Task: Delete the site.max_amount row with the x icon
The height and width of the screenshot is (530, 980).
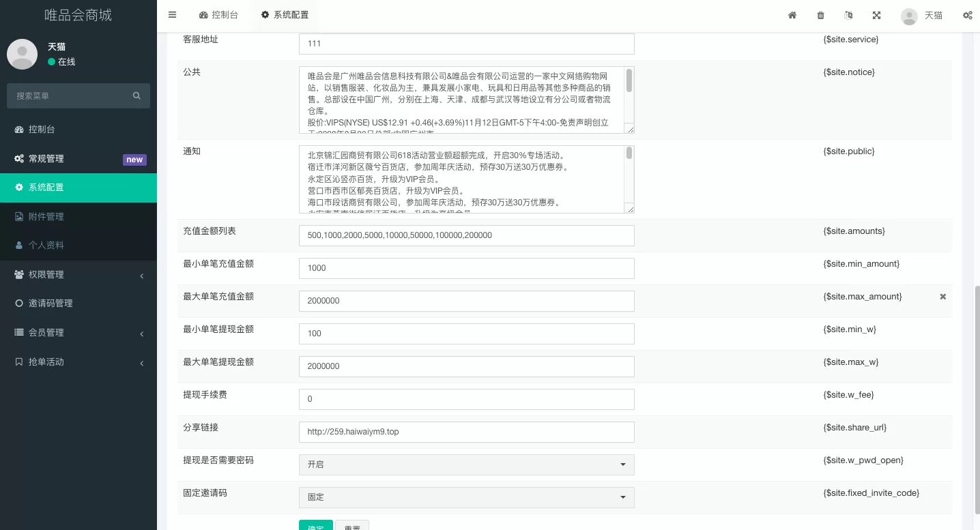Action: tap(942, 297)
